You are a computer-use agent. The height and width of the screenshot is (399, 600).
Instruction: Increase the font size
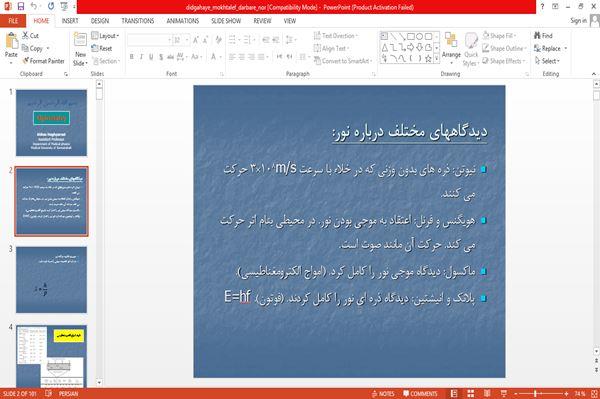(196, 40)
